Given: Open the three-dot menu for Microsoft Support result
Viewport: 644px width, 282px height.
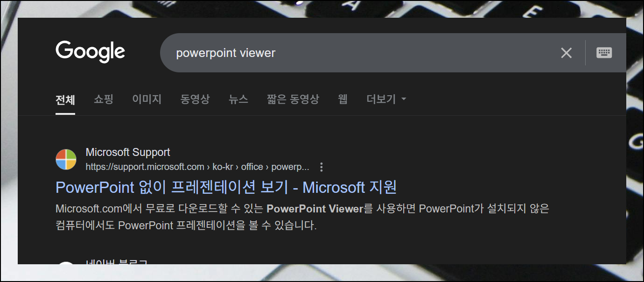Looking at the screenshot, I should (x=321, y=167).
